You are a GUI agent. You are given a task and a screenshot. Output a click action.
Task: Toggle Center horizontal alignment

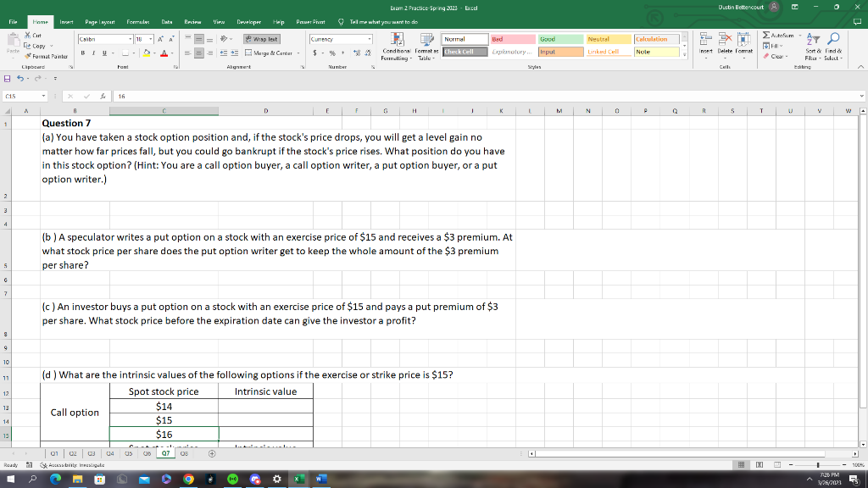click(x=198, y=53)
